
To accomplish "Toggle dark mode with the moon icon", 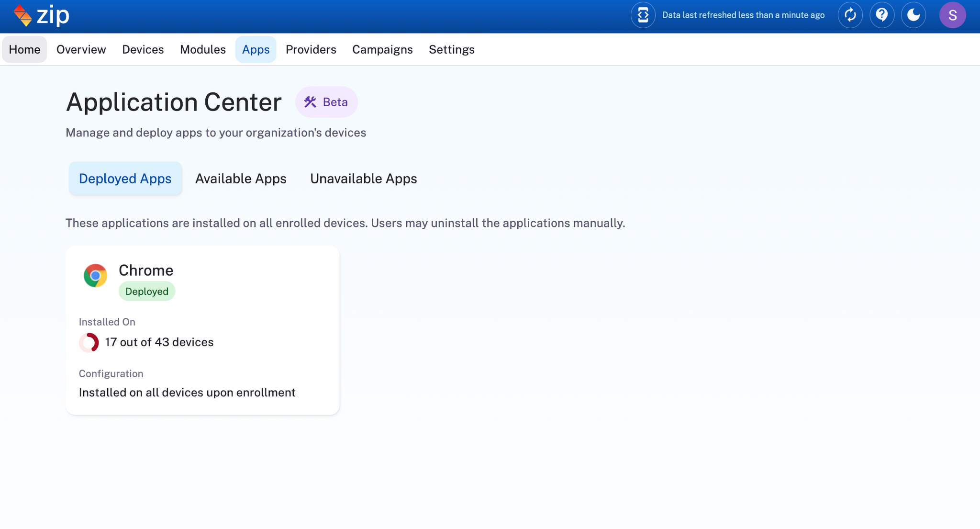I will click(913, 15).
